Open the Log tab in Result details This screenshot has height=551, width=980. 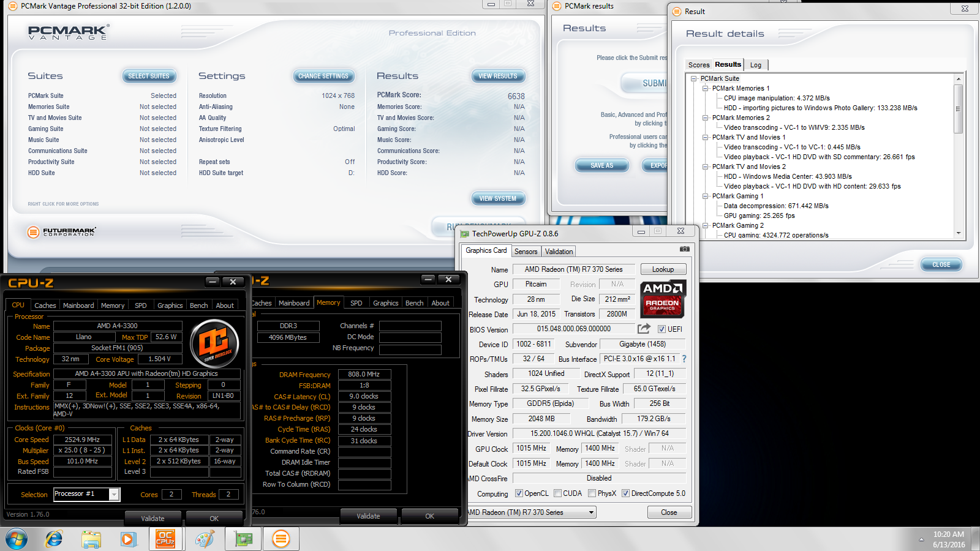[756, 65]
